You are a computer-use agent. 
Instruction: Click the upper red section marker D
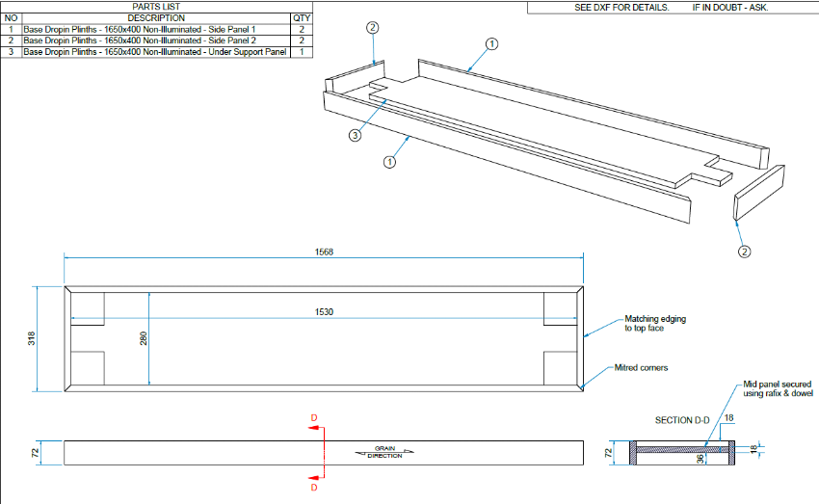tap(313, 419)
